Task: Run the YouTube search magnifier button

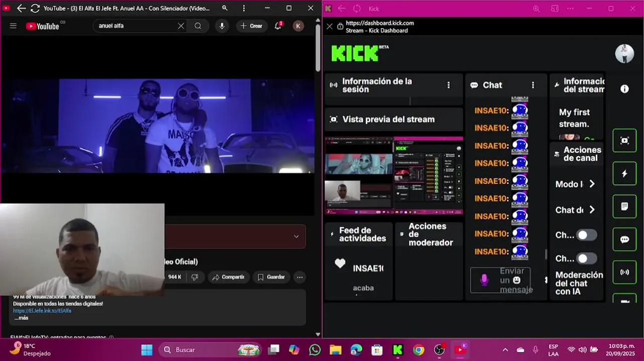Action: (198, 26)
